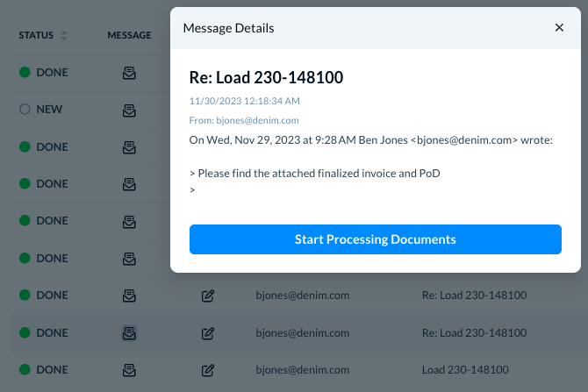The width and height of the screenshot is (588, 392).
Task: Click the highlighted message icon in second-to-last row
Action: [x=129, y=333]
